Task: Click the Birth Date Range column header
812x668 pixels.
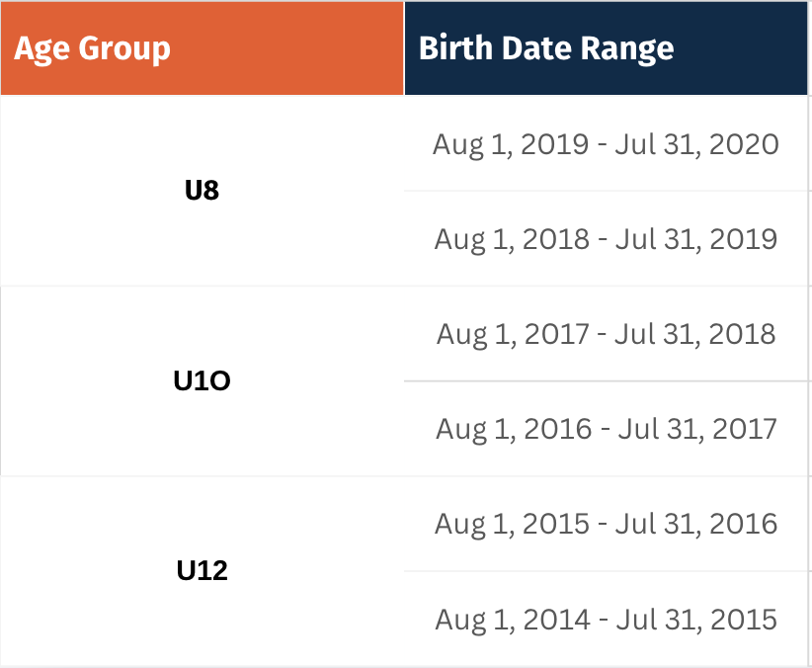Action: point(606,48)
